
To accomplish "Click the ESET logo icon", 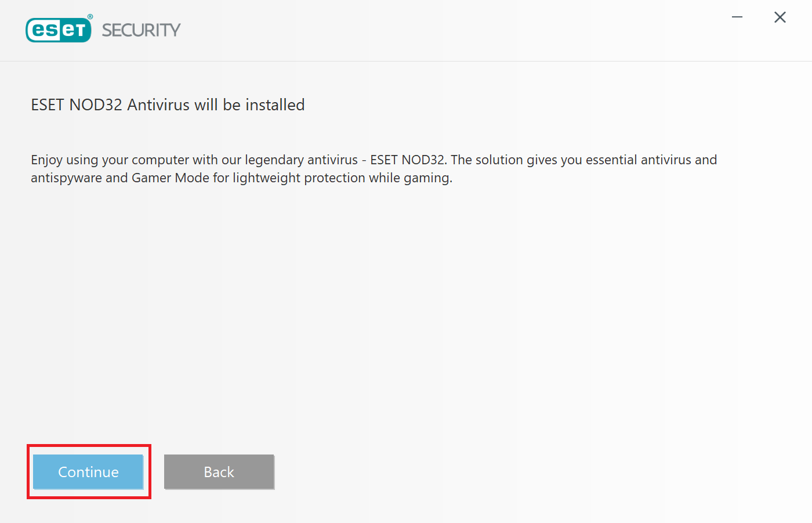I will pos(59,30).
